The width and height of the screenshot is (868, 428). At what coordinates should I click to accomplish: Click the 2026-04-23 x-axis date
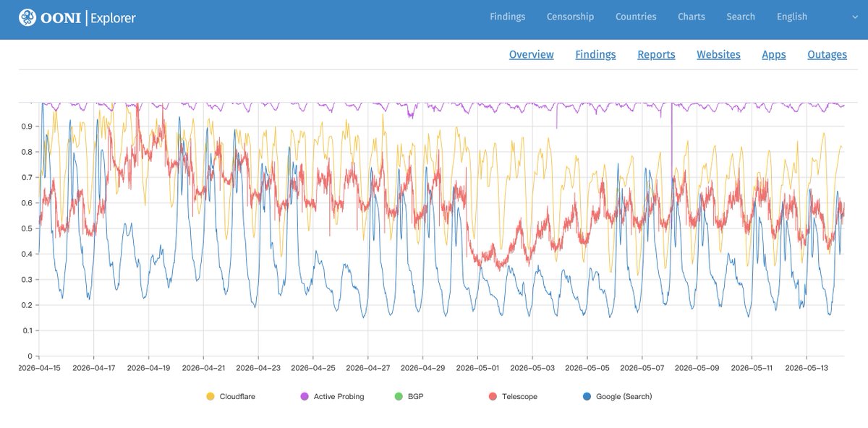(x=258, y=367)
